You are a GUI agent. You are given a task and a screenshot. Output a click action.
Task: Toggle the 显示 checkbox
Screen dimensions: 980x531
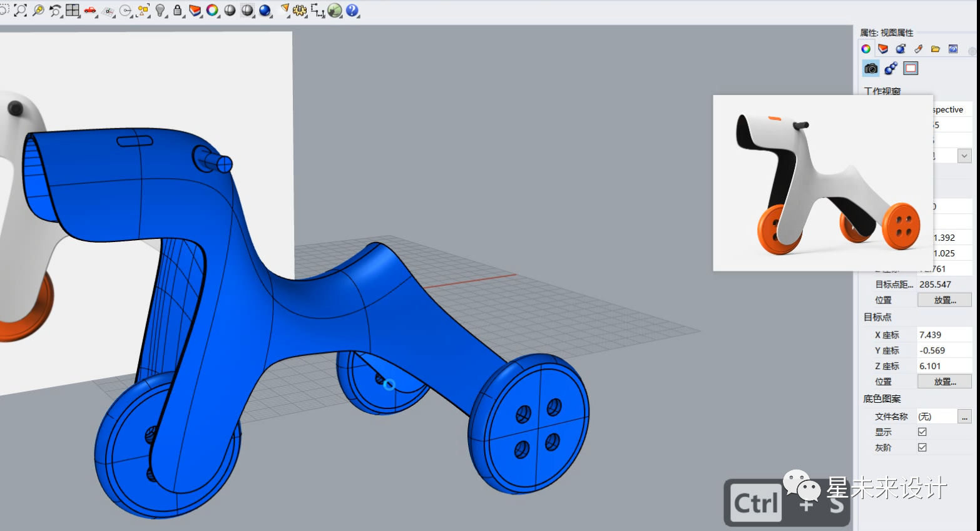922,432
